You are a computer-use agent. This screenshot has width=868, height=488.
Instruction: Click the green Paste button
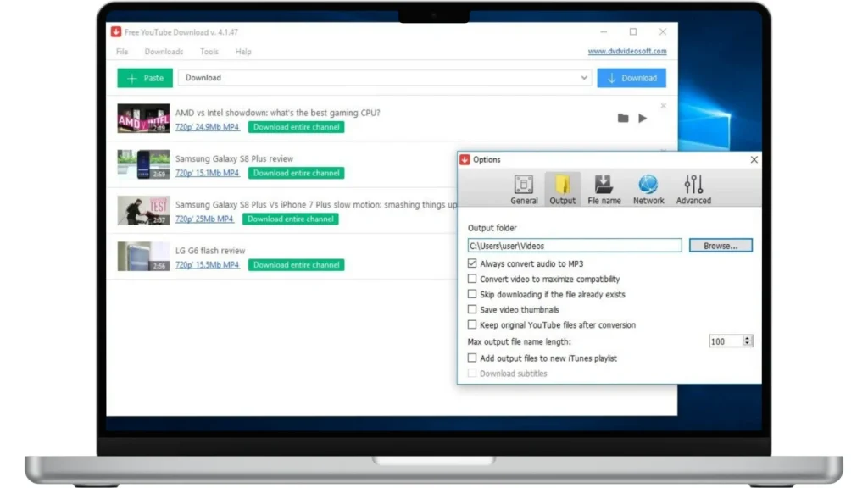click(x=145, y=78)
